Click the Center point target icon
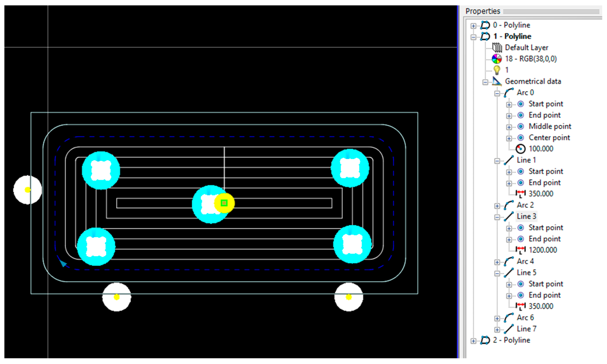Image resolution: width=607 pixels, height=364 pixels. [521, 138]
